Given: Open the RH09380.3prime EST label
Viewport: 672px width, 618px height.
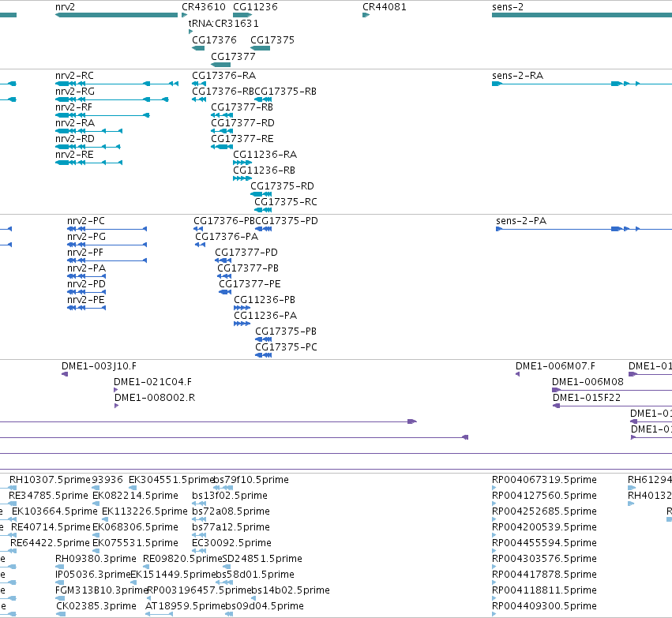Looking at the screenshot, I should click(x=96, y=559).
